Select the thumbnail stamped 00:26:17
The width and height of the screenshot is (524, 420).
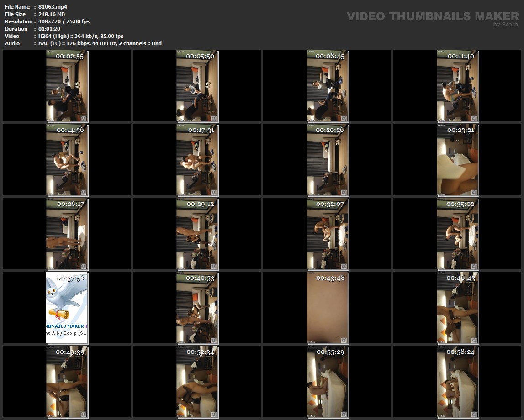pos(67,234)
